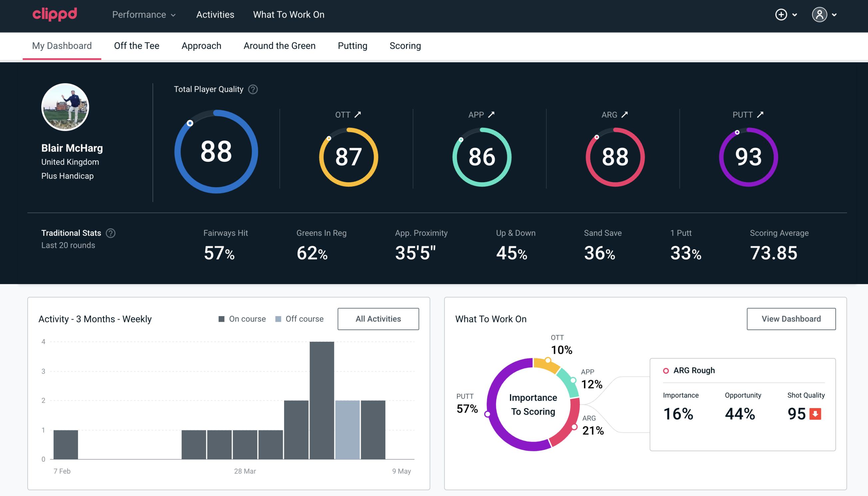Switch to the Scoring tab

click(405, 45)
